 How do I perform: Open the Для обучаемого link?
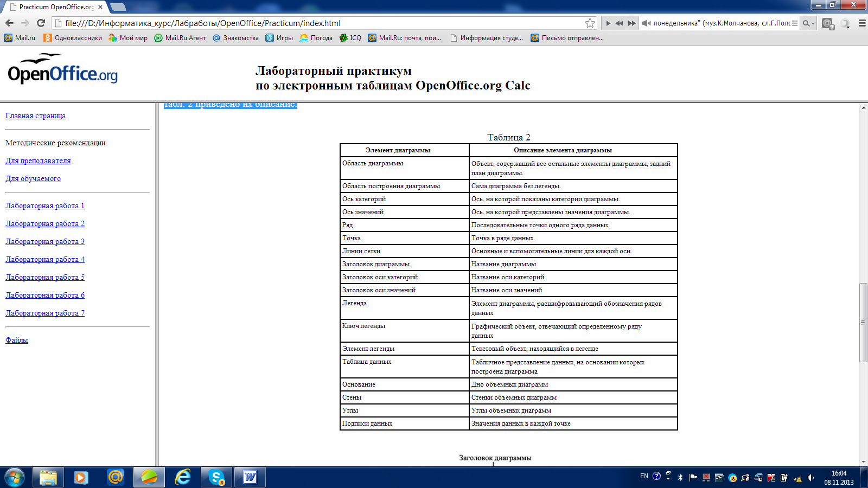[x=33, y=178]
